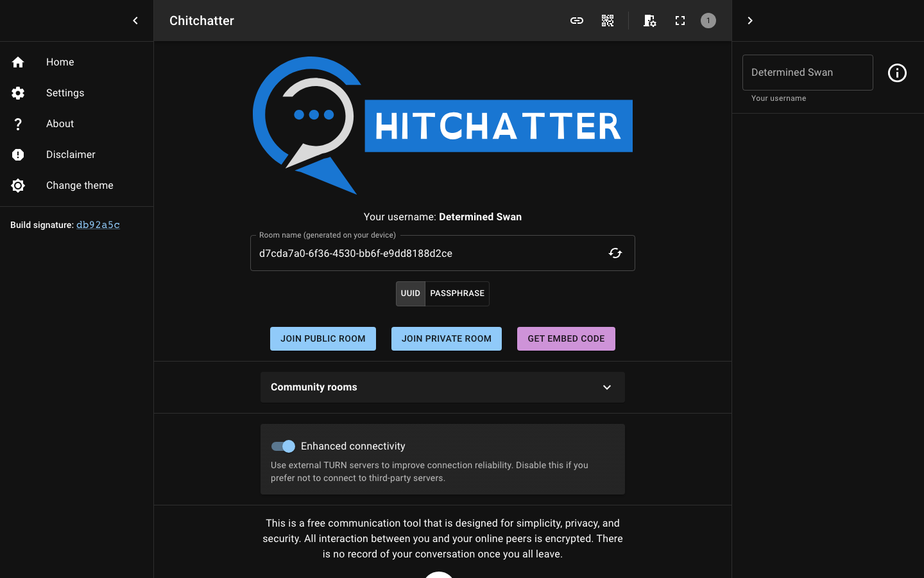Open the peer list panel with the right chevron

coord(749,21)
